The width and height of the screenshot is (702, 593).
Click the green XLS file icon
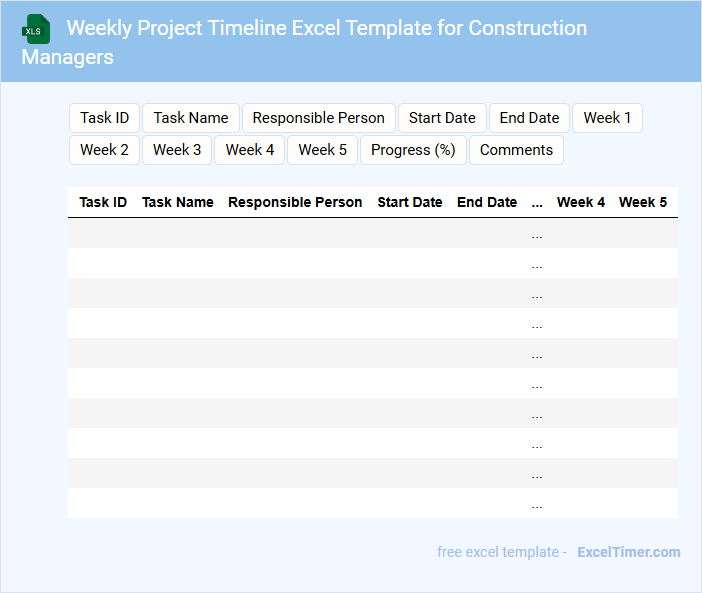point(37,29)
